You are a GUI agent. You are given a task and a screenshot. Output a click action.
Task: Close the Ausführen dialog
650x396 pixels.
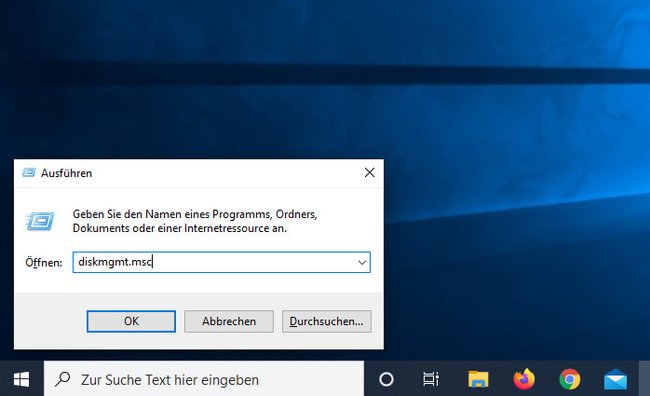369,172
